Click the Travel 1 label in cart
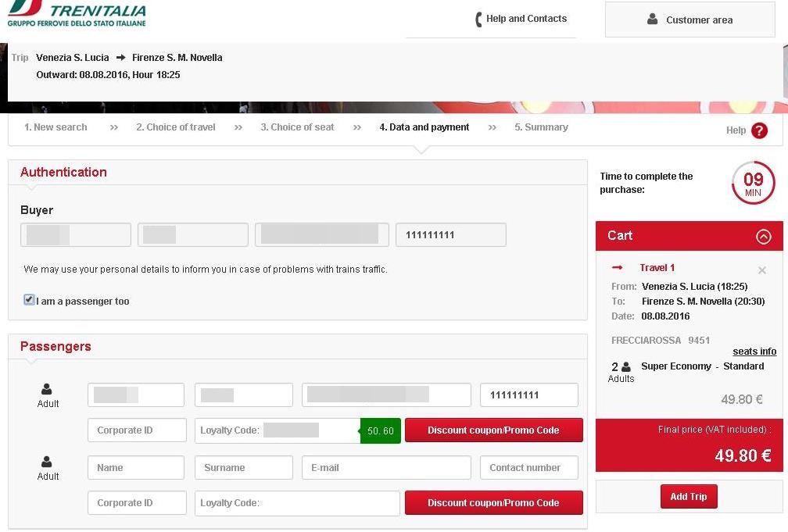Viewport: 788px width, 532px height. coord(657,267)
